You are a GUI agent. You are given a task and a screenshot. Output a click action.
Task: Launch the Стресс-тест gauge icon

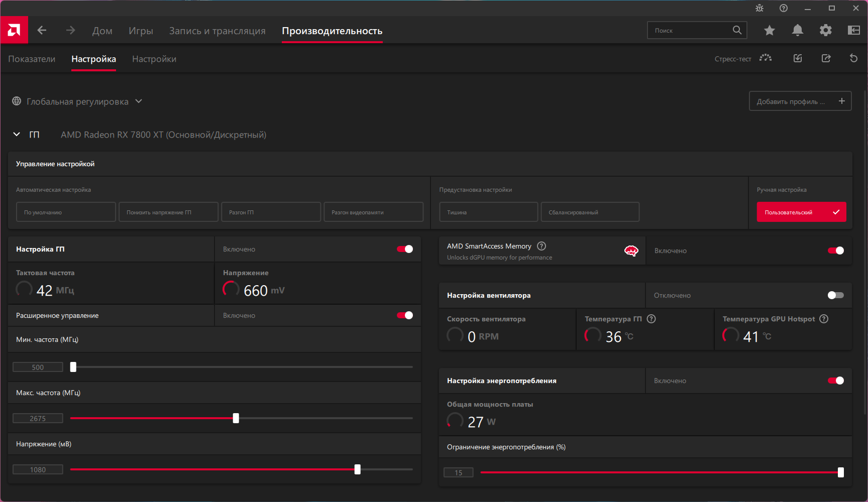(766, 58)
